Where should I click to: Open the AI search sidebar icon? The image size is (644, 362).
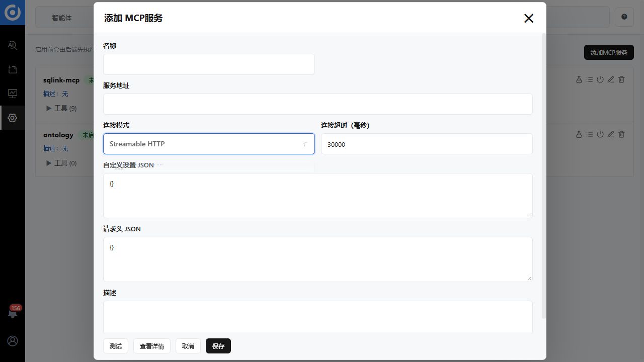coord(13,45)
